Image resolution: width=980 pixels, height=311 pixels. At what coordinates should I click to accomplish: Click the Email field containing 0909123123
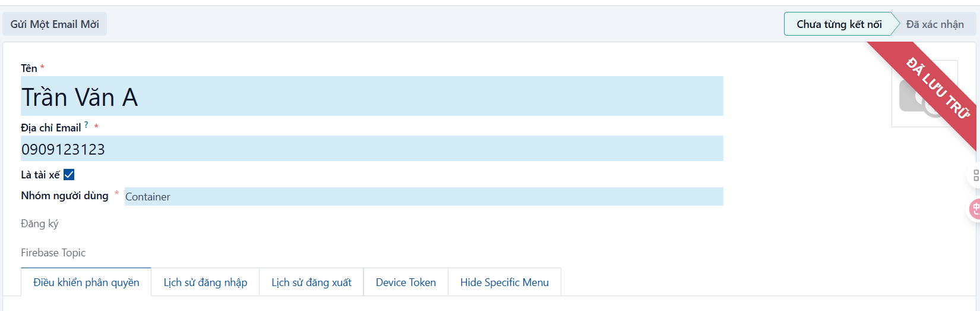(372, 149)
